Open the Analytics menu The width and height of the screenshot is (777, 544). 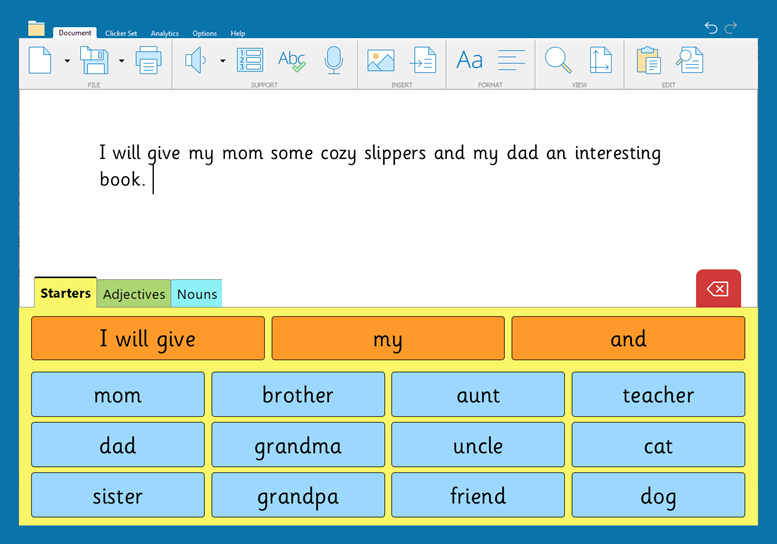(x=164, y=33)
